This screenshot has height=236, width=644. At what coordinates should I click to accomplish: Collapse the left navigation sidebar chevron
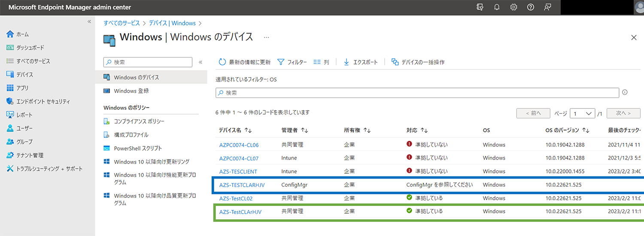[x=89, y=21]
